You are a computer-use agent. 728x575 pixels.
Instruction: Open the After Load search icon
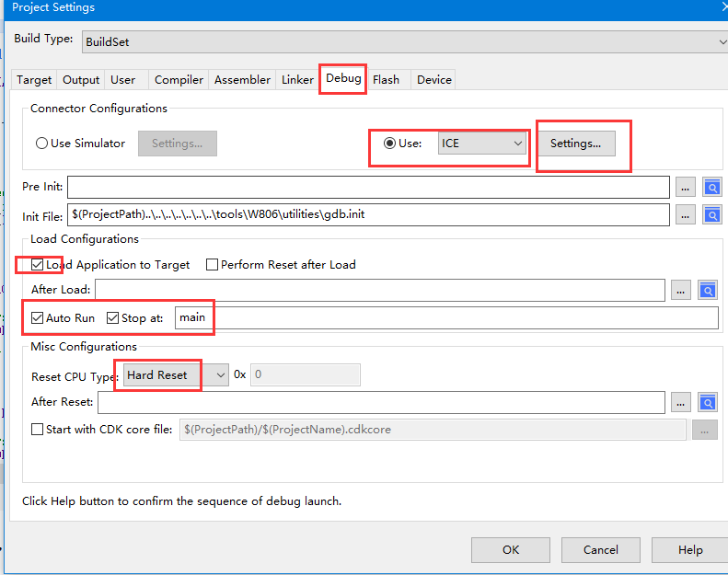click(707, 291)
